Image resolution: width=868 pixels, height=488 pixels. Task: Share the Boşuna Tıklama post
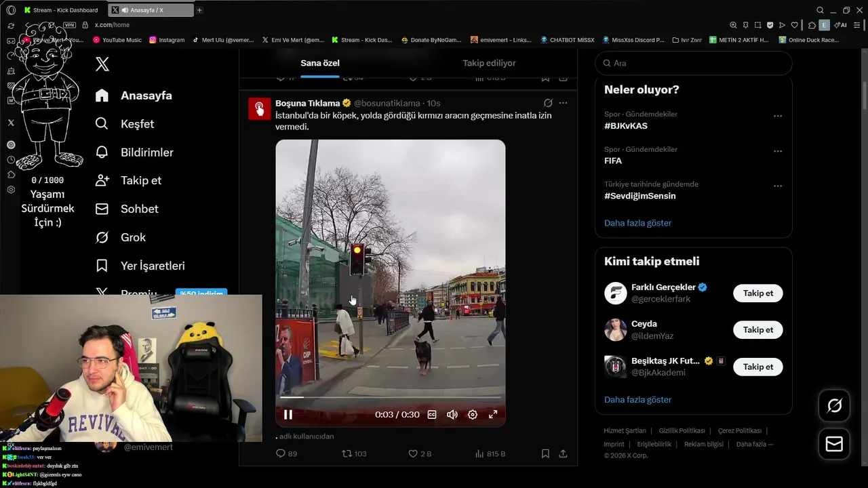[563, 453]
